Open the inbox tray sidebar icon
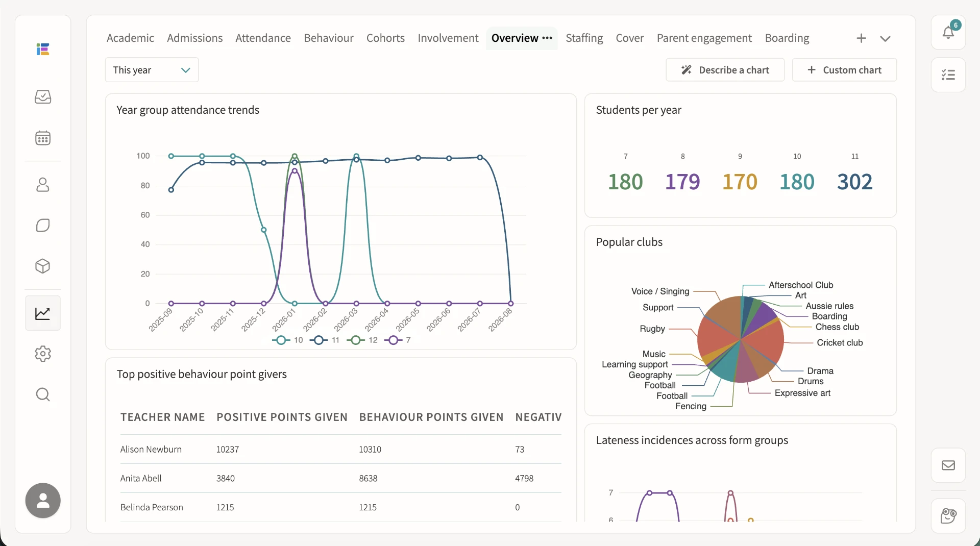980x546 pixels. pyautogui.click(x=43, y=97)
